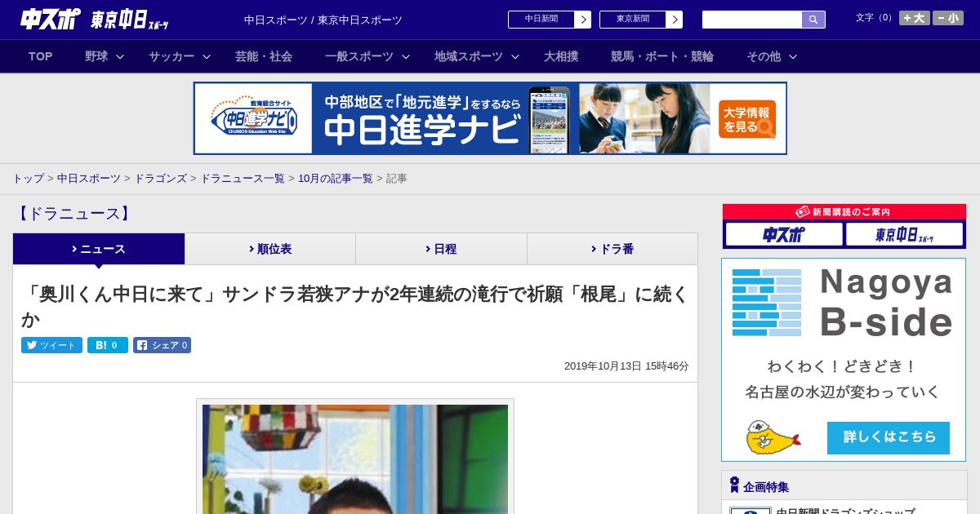Open the 中日新聞 link button
This screenshot has width=980, height=514.
click(x=550, y=20)
